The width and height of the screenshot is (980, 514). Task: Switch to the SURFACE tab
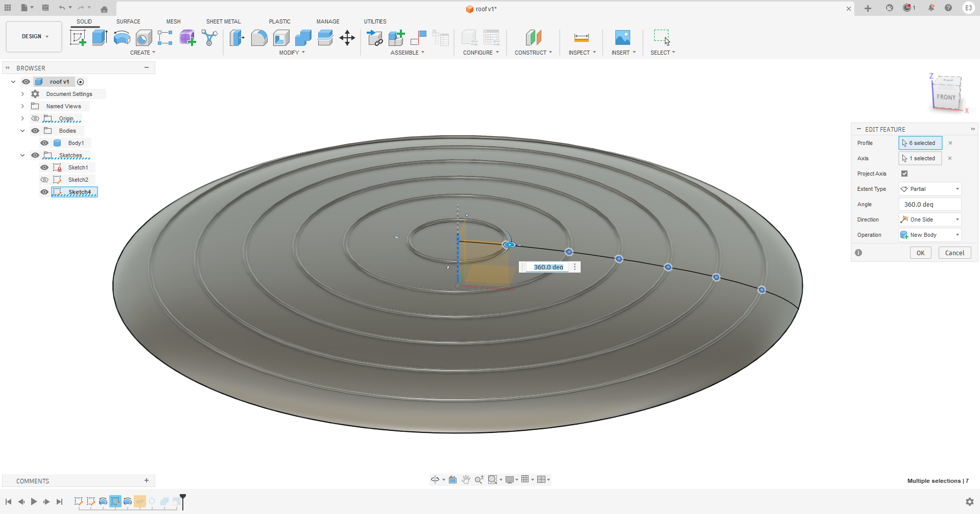pos(128,21)
